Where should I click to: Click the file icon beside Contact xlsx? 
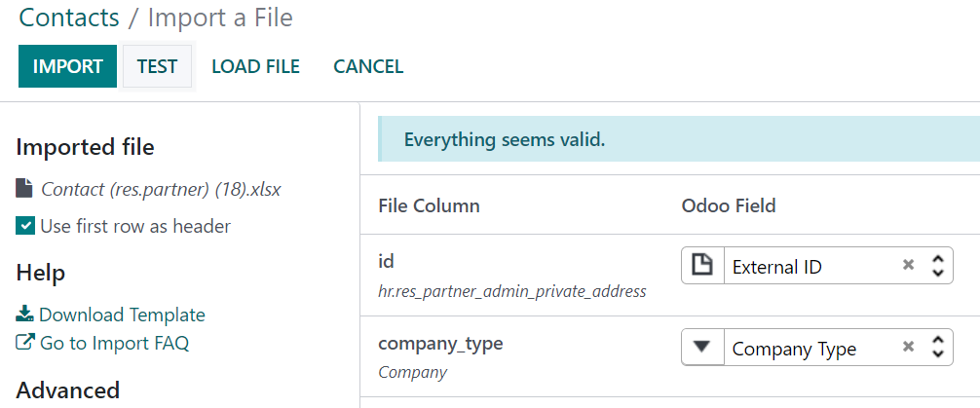click(x=24, y=188)
